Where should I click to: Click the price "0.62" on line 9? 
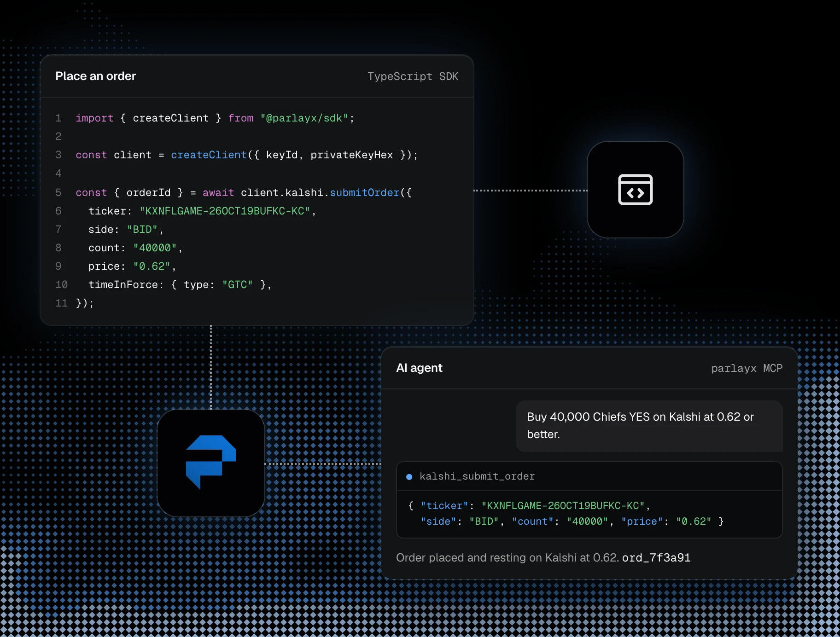152,266
